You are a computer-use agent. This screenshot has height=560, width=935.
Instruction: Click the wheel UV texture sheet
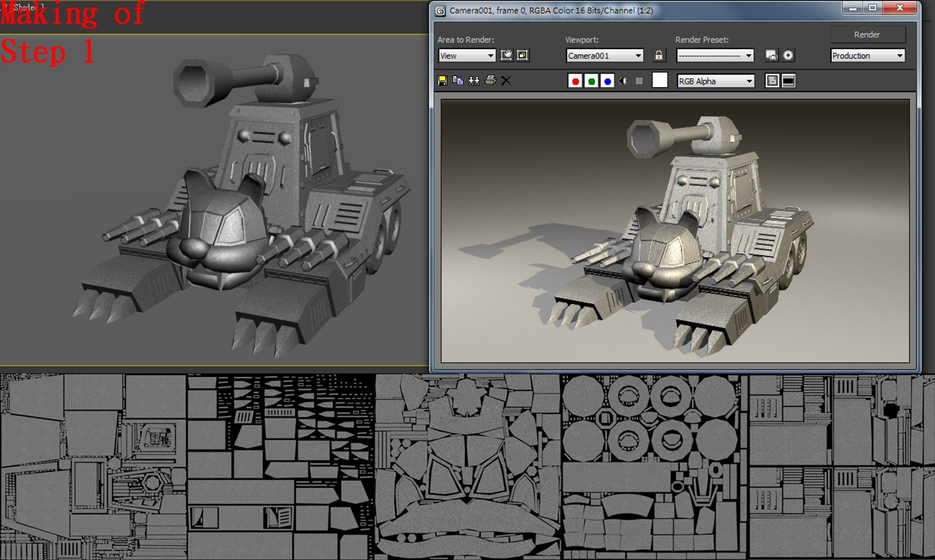[x=654, y=467]
